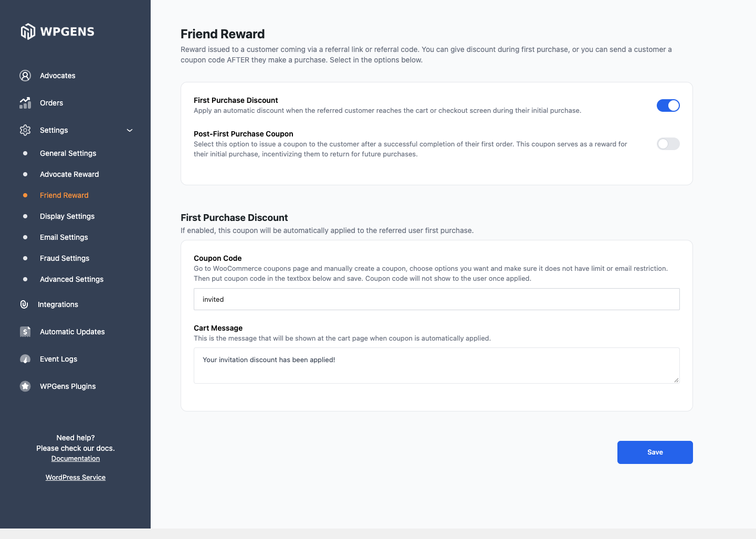Click the Cart Message field label

pyautogui.click(x=218, y=328)
